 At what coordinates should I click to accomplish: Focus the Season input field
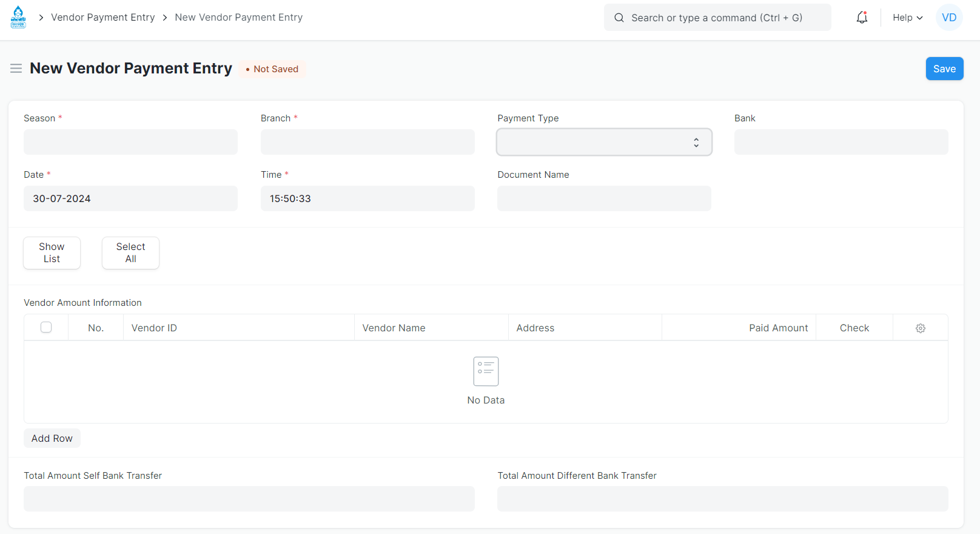coord(130,142)
